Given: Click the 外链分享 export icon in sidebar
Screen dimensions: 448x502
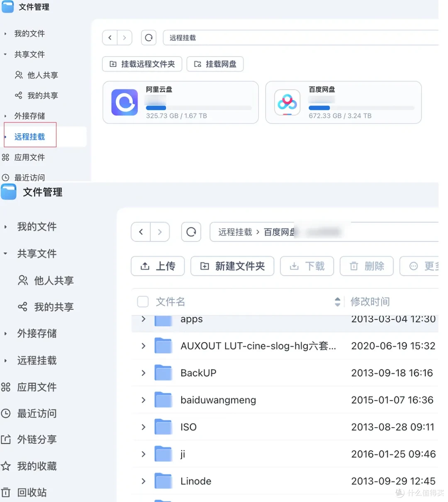Looking at the screenshot, I should pos(6,439).
